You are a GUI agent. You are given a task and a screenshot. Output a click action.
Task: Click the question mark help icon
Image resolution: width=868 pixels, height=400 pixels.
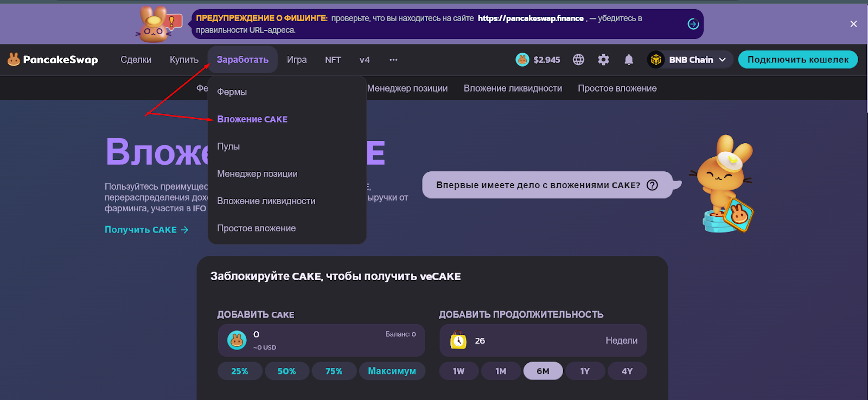(653, 185)
